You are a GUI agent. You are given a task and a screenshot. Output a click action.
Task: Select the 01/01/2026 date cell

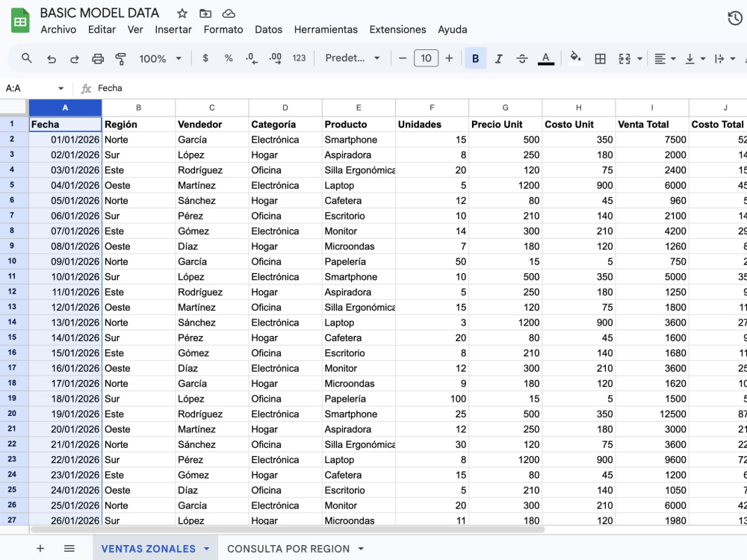pos(65,140)
